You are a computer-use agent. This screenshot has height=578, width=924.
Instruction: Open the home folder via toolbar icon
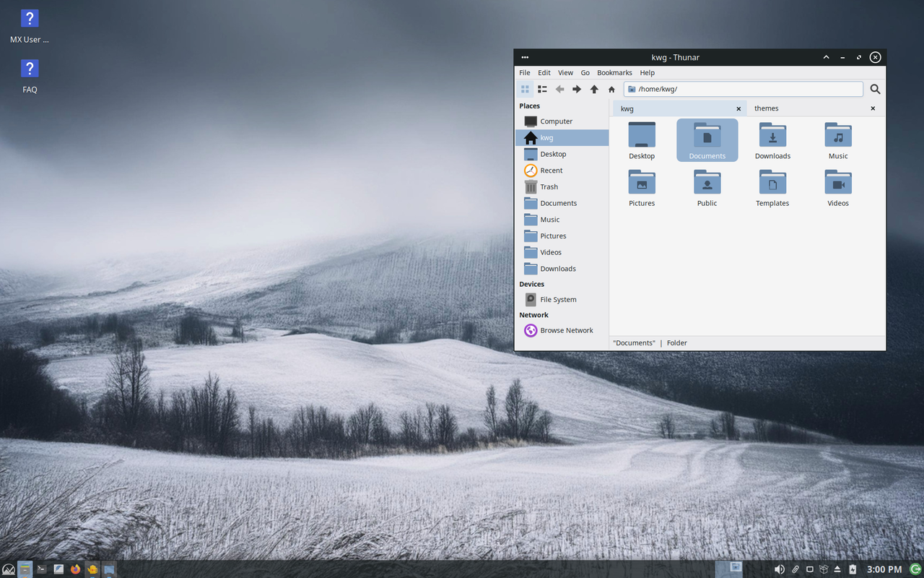point(611,89)
